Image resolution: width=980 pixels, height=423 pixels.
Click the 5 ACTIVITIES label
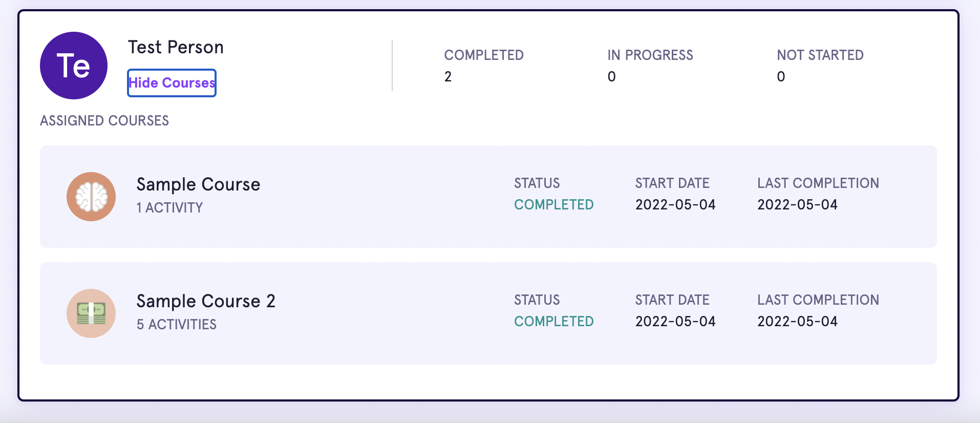(177, 324)
